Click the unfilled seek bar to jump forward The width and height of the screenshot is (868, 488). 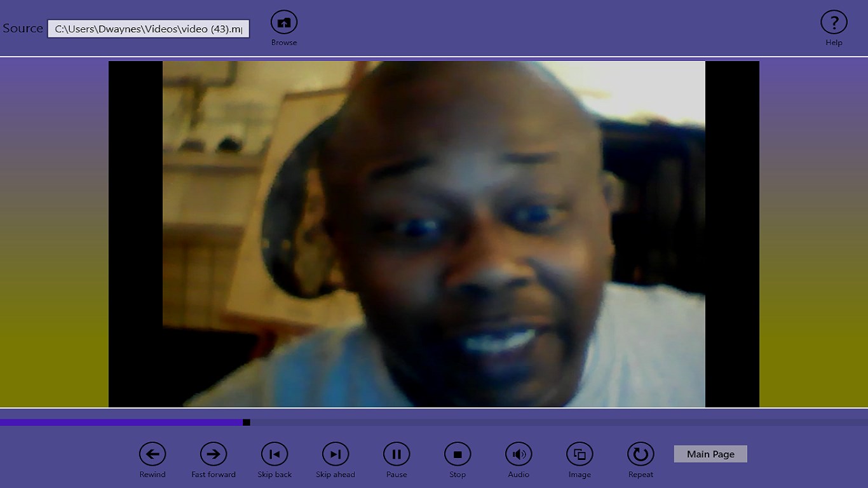tap(508, 422)
